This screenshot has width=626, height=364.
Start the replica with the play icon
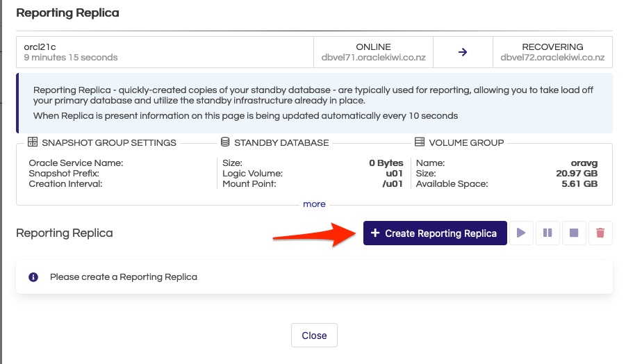click(521, 233)
